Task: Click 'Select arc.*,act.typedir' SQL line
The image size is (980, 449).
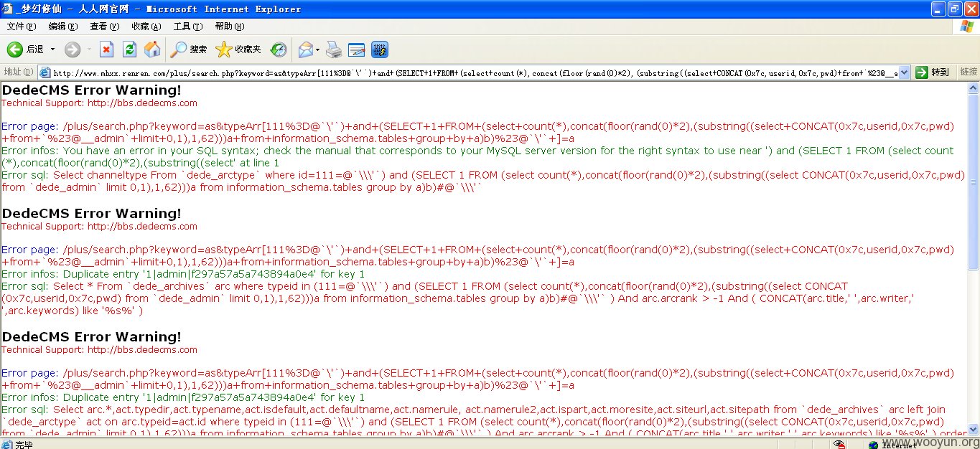Action: 484,422
